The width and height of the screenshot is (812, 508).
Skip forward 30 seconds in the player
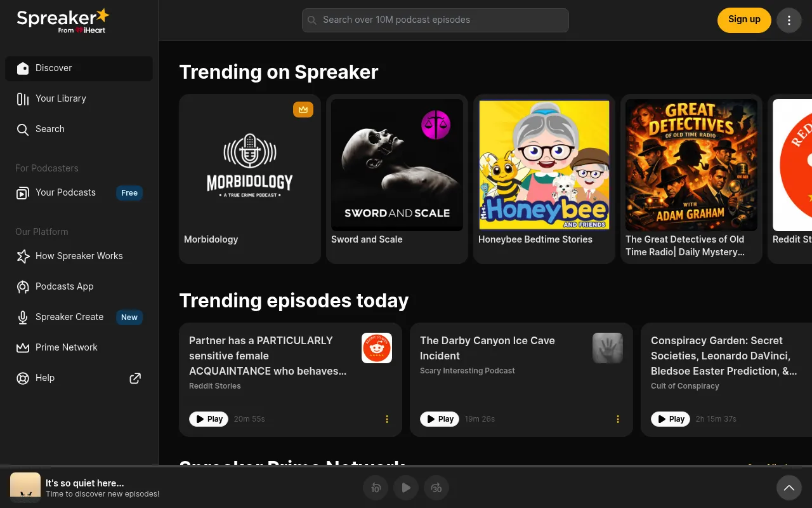(x=436, y=488)
